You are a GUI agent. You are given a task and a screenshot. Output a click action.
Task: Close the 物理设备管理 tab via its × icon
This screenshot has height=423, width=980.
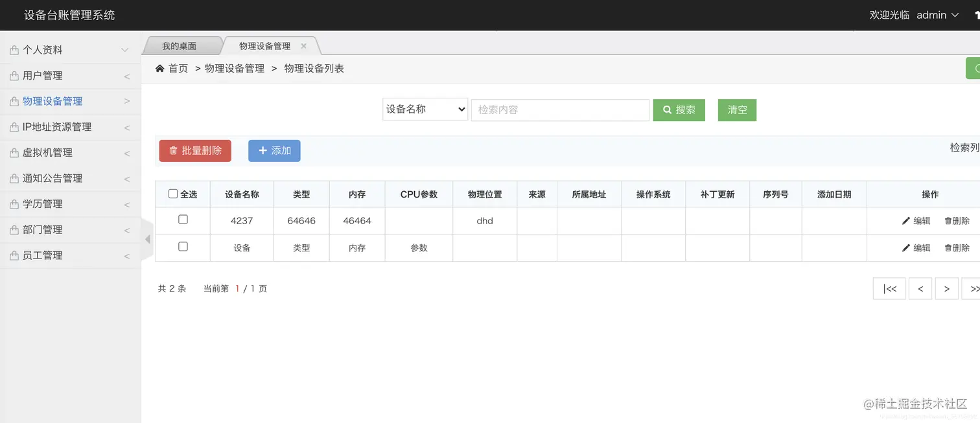(302, 45)
